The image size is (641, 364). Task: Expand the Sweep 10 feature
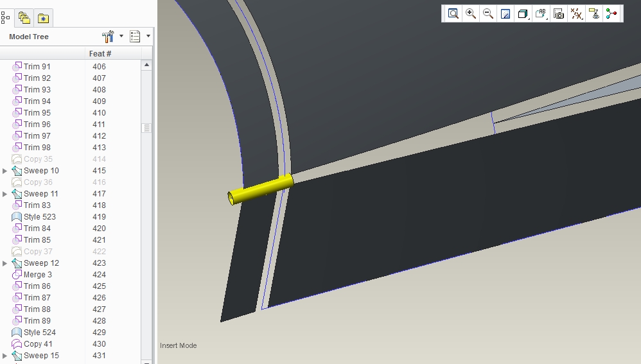point(5,171)
